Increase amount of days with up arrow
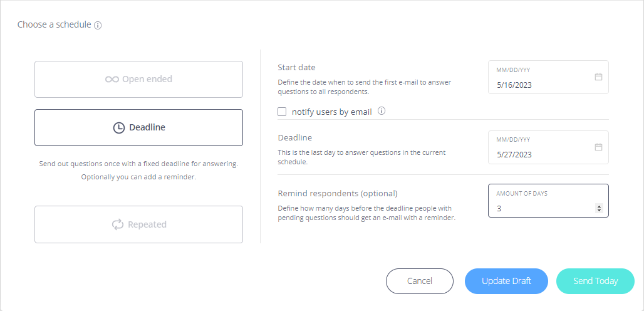The height and width of the screenshot is (311, 644). pos(600,207)
